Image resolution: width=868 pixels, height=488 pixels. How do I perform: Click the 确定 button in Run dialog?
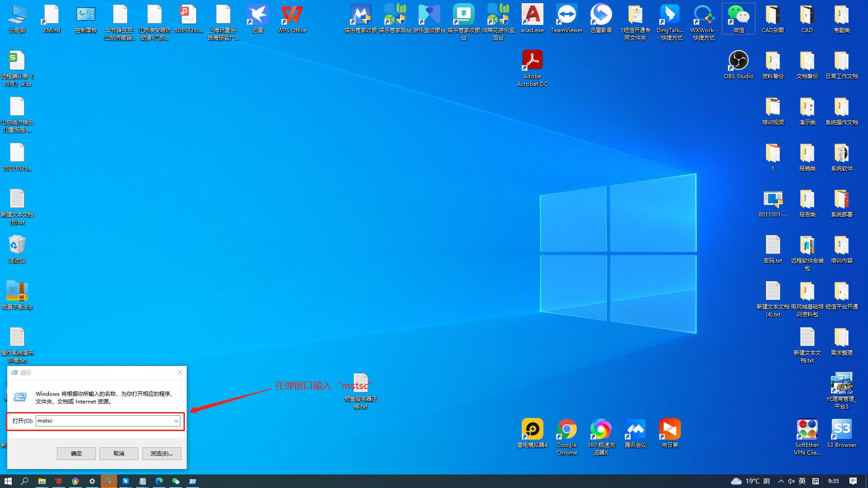point(76,453)
